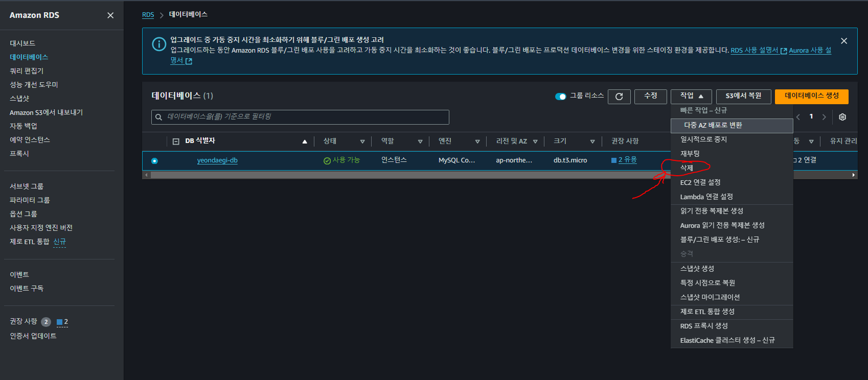Screen dimensions: 868x380
Task: Go to 예약 인스턴스 in sidebar
Action: coord(30,140)
